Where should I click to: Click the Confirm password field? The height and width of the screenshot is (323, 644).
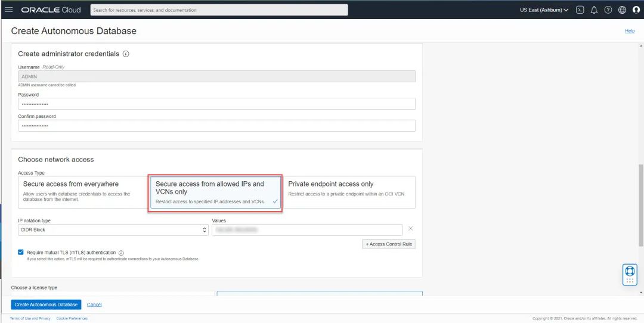pyautogui.click(x=216, y=126)
